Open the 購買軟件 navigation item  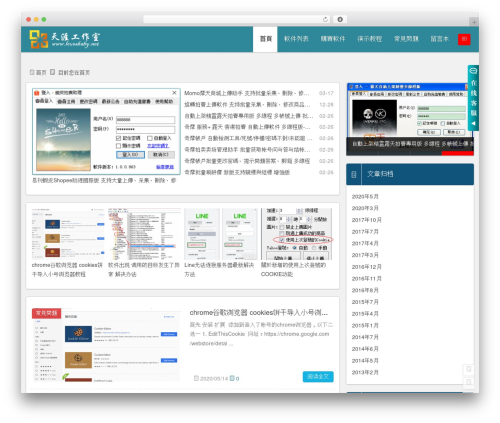(333, 39)
